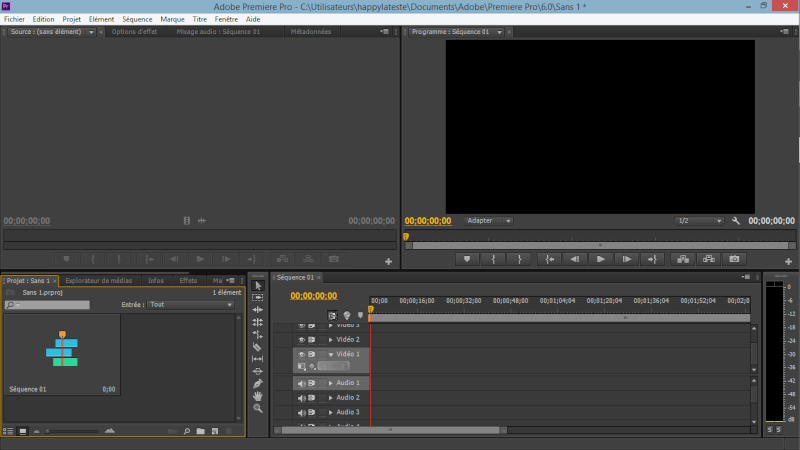The height and width of the screenshot is (450, 800).
Task: Switch Project panel to icon view
Action: pyautogui.click(x=22, y=431)
